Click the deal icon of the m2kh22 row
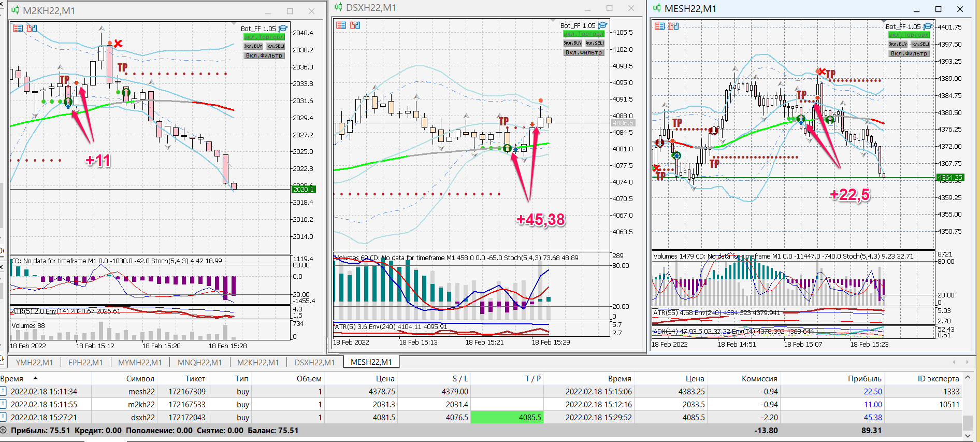 (3, 404)
